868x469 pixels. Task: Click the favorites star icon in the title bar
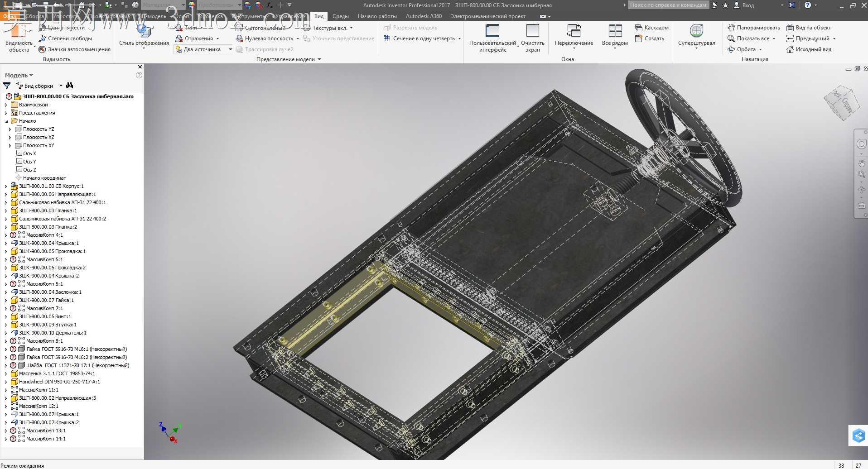click(x=725, y=5)
